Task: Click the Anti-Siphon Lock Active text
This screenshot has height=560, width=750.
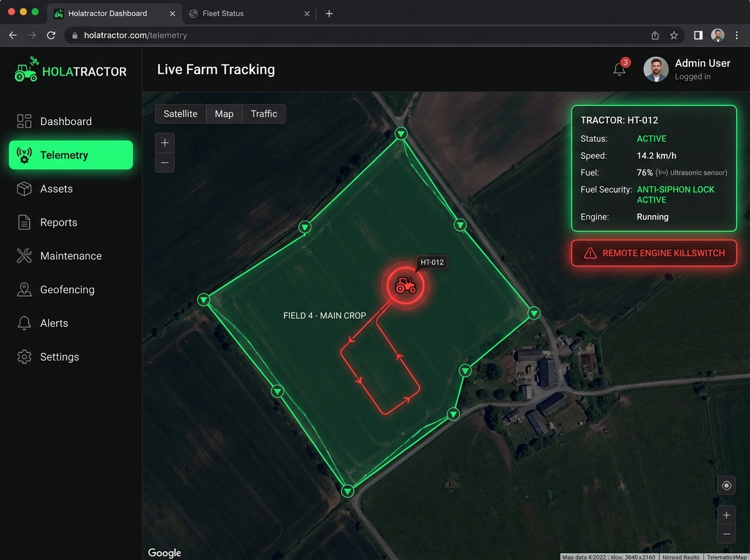Action: [676, 194]
